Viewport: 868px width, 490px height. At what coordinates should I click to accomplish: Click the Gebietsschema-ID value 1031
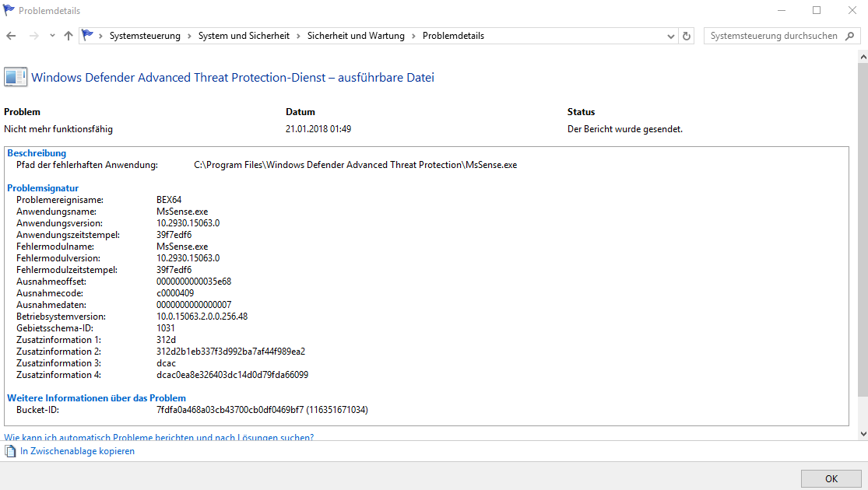pos(166,328)
